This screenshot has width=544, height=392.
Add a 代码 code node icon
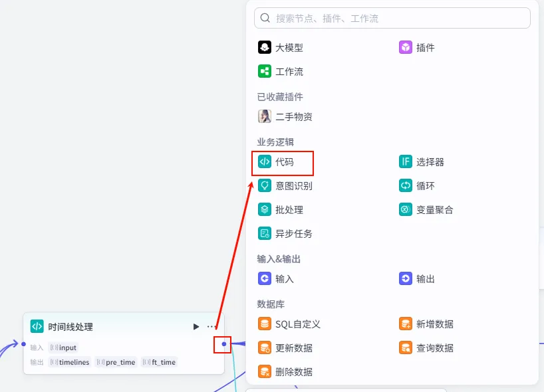[x=265, y=161]
